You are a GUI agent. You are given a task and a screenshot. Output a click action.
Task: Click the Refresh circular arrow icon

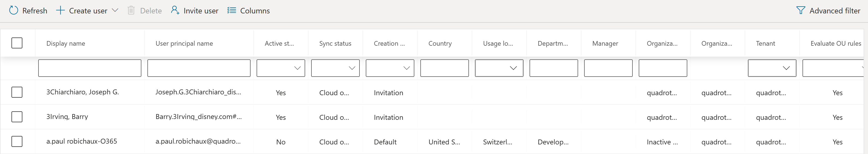(x=13, y=10)
